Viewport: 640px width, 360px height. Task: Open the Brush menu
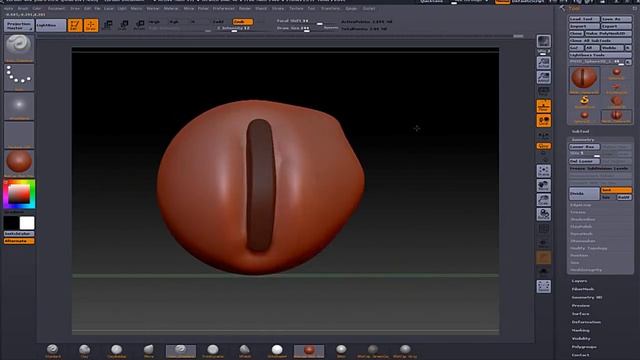(x=23, y=8)
